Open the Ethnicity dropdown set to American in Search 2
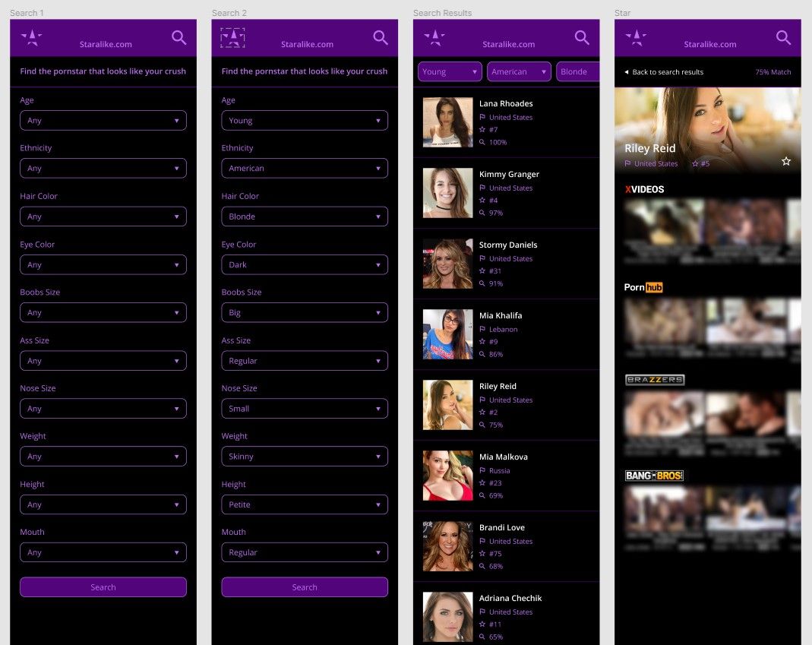Viewport: 812px width, 645px height. [305, 169]
